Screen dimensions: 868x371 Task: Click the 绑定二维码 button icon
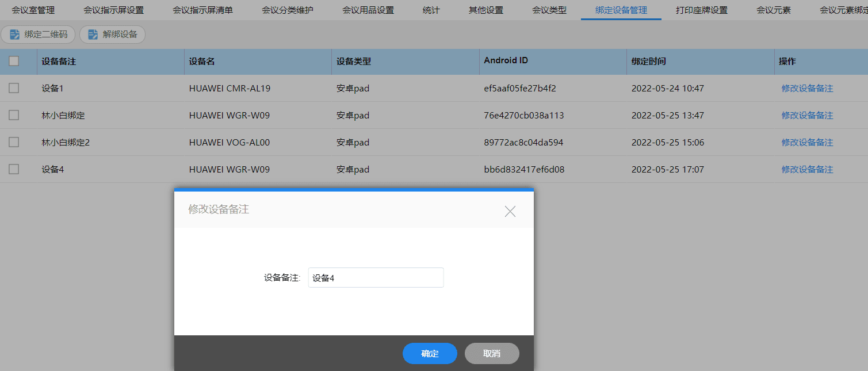15,35
